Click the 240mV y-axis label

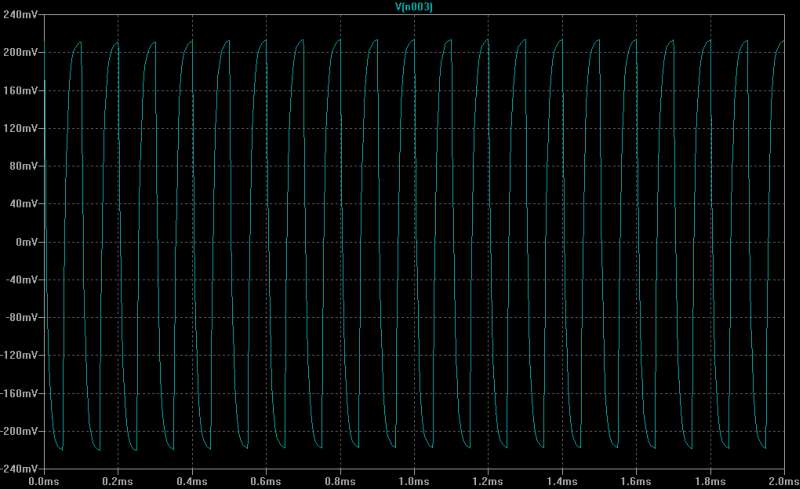(x=20, y=14)
